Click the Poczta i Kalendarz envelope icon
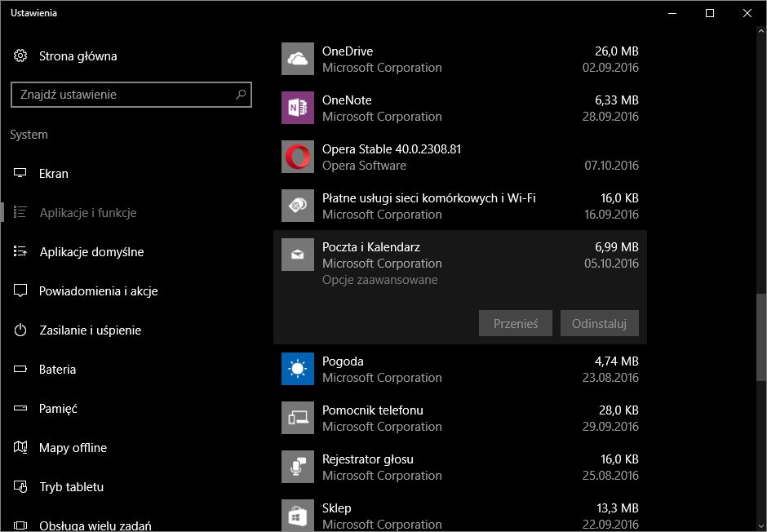This screenshot has height=532, width=767. 297,255
